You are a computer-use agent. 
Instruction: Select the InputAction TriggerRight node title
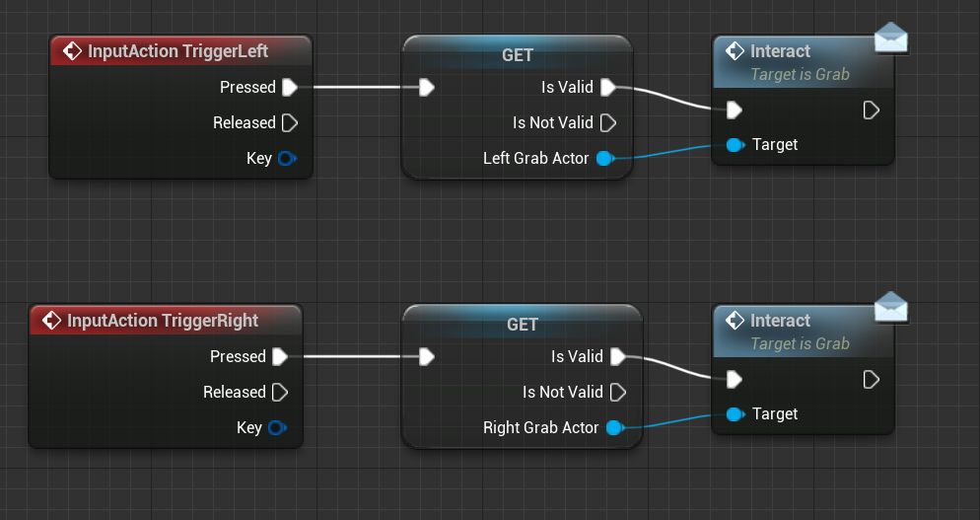pyautogui.click(x=163, y=321)
